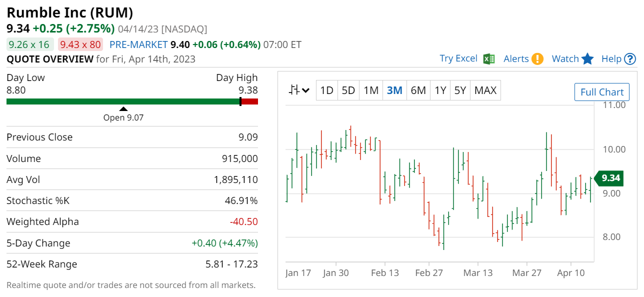Select the 1Y chart range tab

440,90
